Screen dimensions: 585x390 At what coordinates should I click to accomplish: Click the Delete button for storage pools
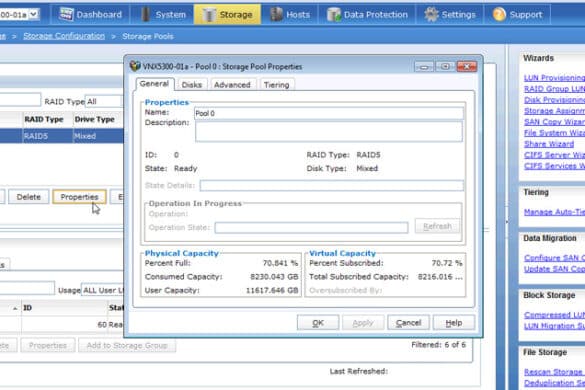click(x=29, y=197)
